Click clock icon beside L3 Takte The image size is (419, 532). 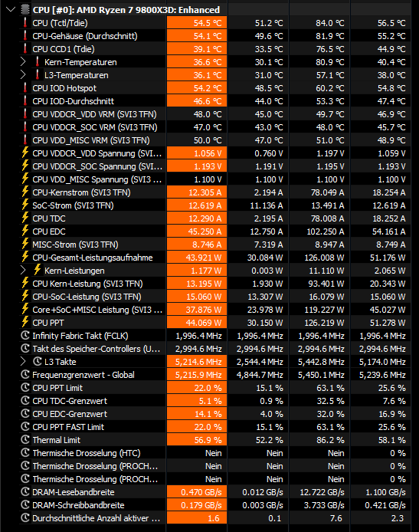point(38,362)
